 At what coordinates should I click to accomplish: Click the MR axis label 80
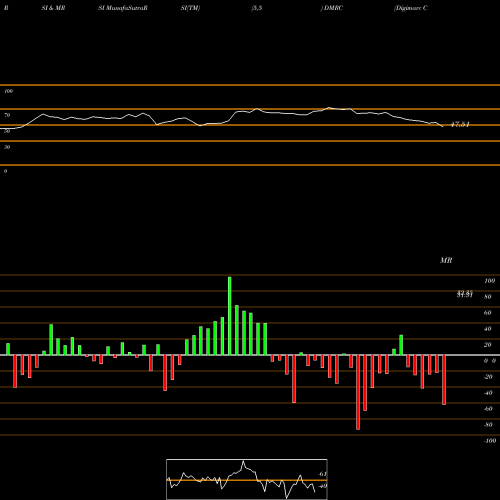click(x=488, y=297)
